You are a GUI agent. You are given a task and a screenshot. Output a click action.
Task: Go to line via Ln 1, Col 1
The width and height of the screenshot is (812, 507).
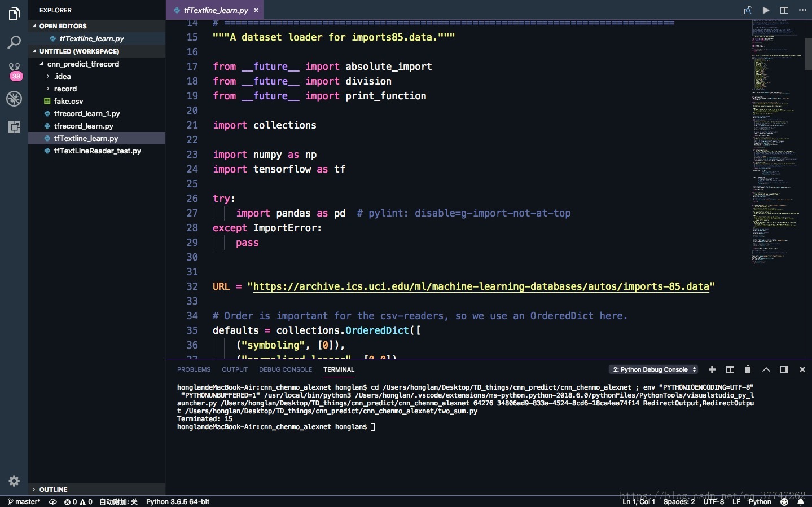click(x=638, y=502)
